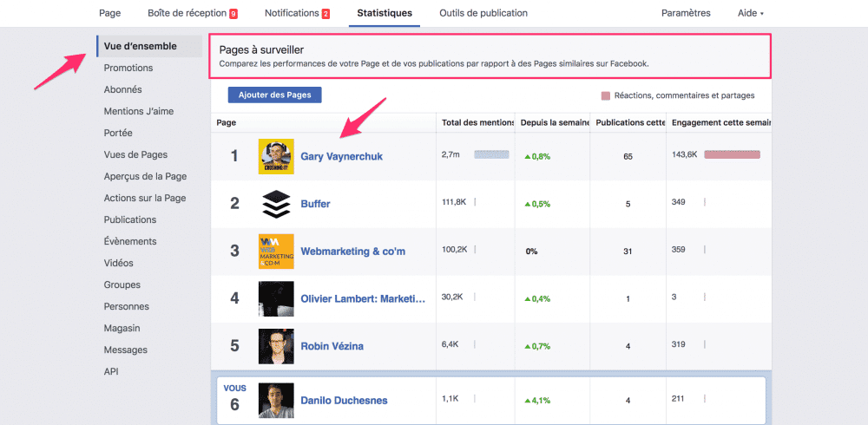This screenshot has width=868, height=425.
Task: Open the Page tab
Action: [109, 13]
